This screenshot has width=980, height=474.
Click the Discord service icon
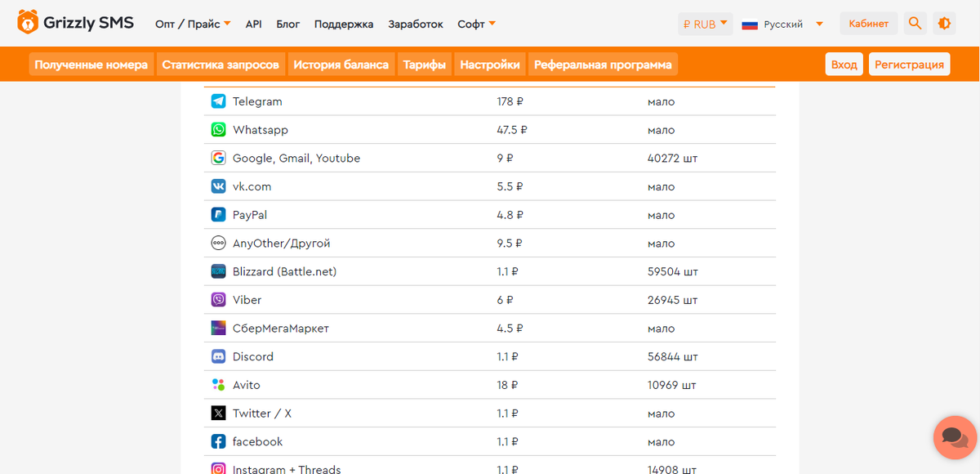point(218,356)
